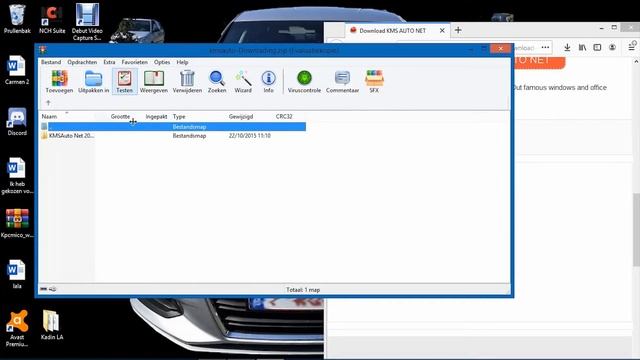Open the Extra menu
640x360 pixels.
coord(109,62)
